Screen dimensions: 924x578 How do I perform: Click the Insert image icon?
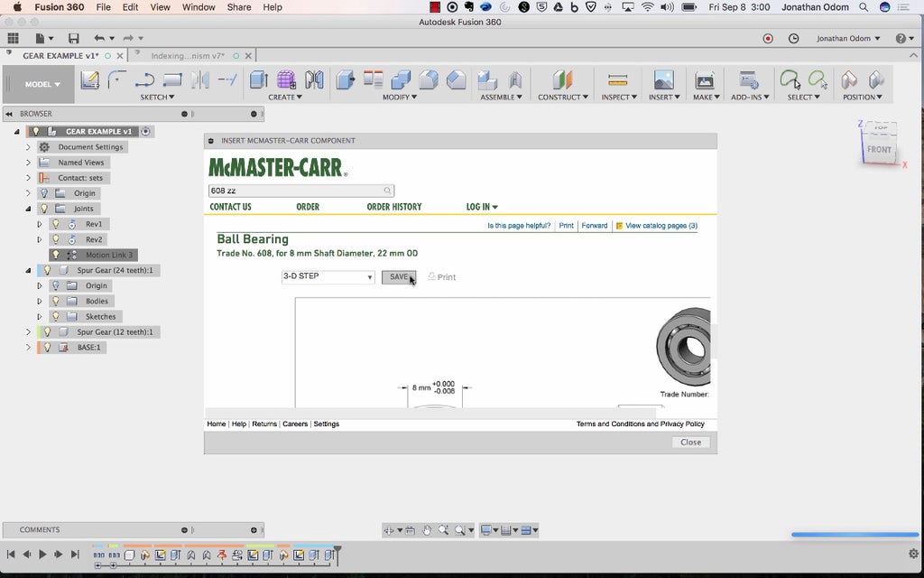tap(663, 79)
